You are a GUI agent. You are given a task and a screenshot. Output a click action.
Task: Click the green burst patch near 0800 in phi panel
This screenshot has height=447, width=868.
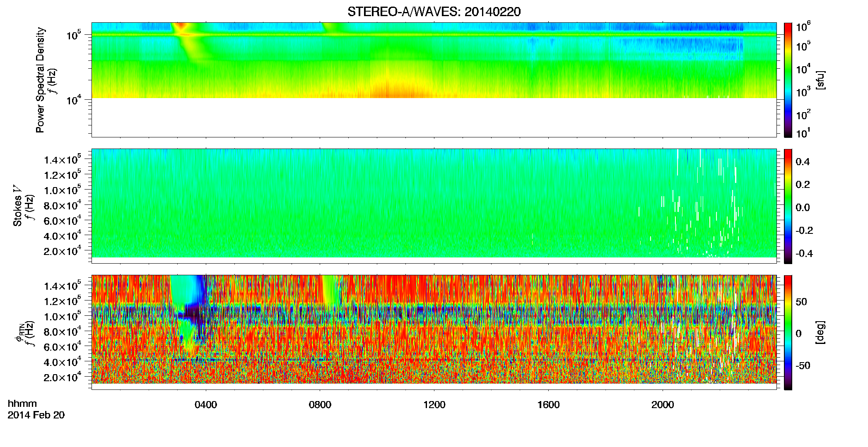330,290
